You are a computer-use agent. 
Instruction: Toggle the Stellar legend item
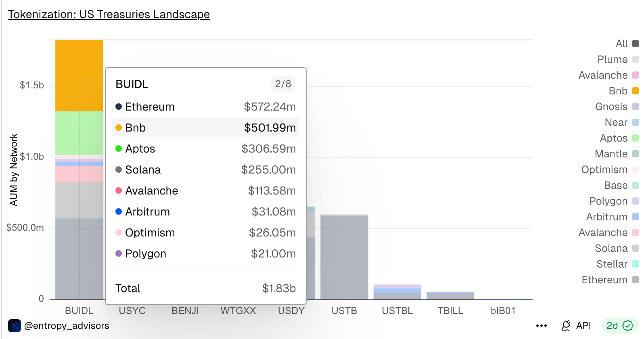635,264
